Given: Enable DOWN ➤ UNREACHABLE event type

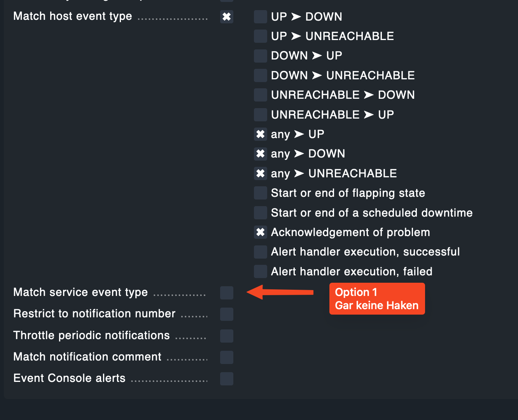Looking at the screenshot, I should [x=260, y=75].
